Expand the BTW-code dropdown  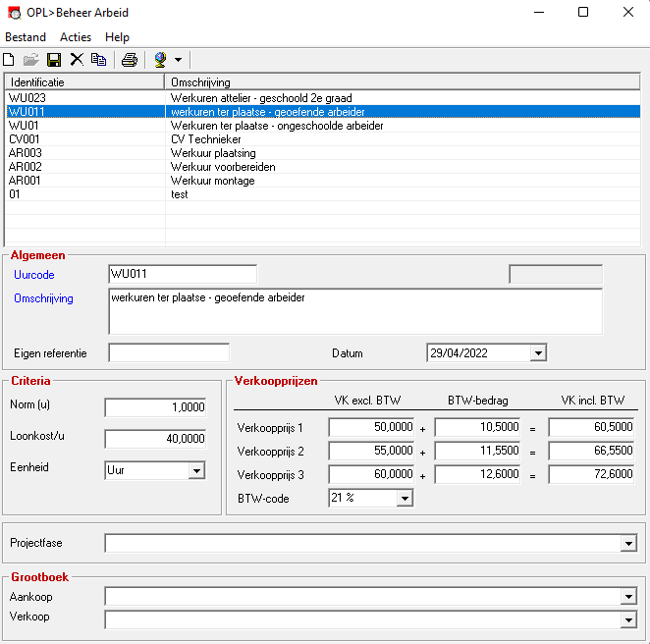[405, 498]
